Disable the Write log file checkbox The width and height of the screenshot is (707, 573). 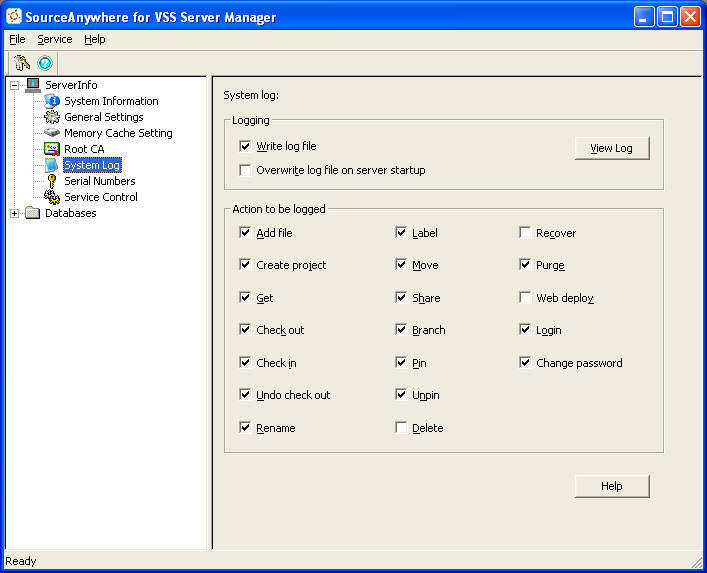pos(245,146)
